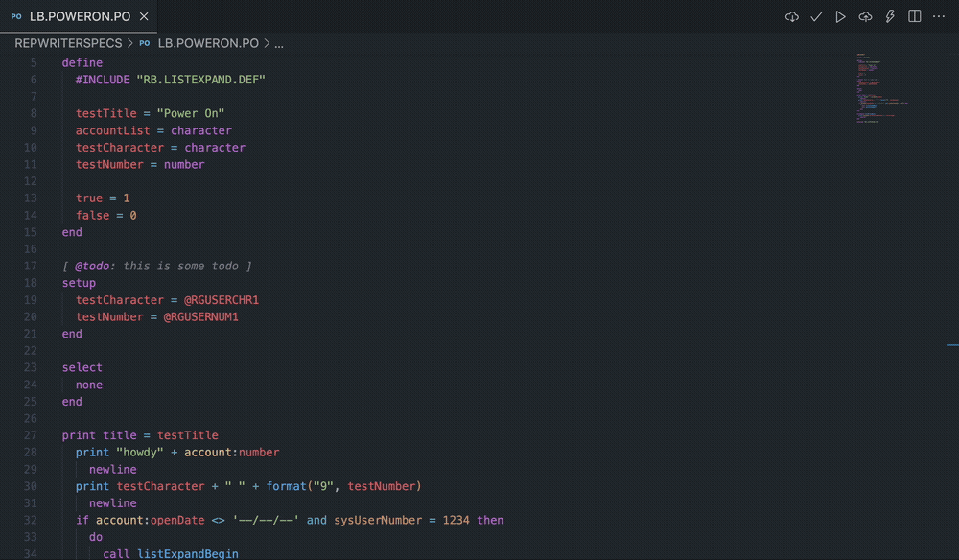Click the blue marker in scrollbar

coord(952,344)
